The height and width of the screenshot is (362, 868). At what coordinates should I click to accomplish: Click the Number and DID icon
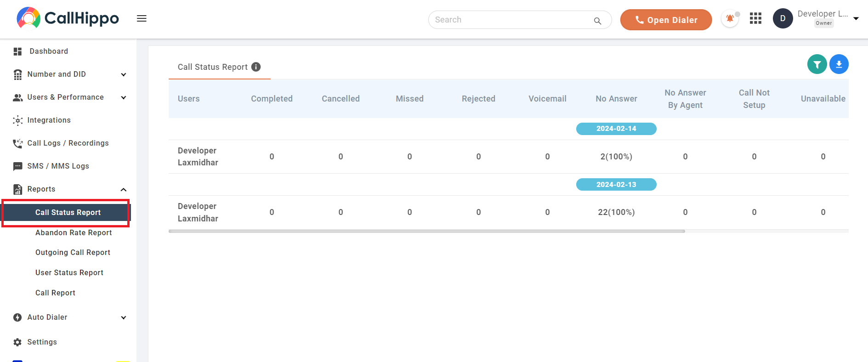coord(17,74)
